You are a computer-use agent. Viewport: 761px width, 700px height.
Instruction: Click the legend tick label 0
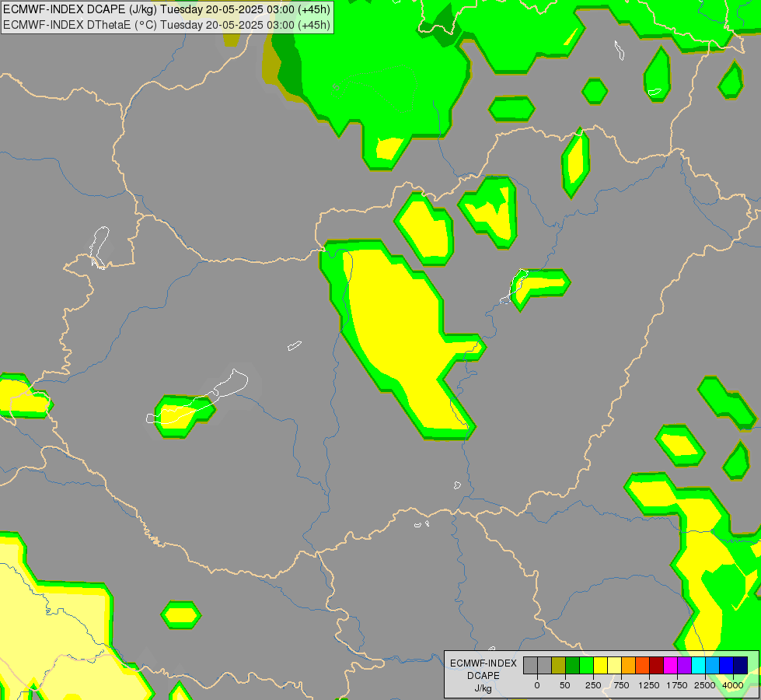pyautogui.click(x=537, y=685)
